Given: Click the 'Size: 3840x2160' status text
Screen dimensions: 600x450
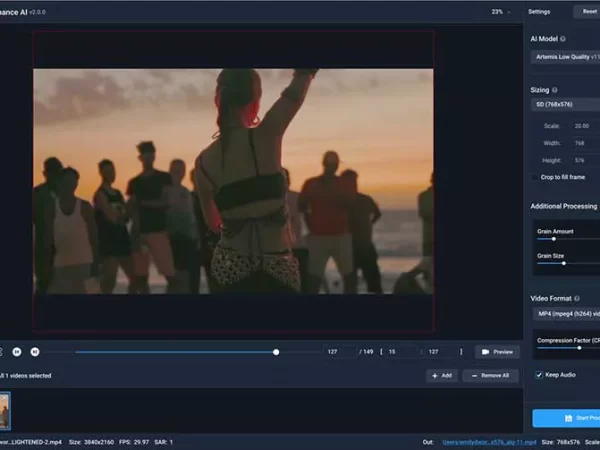Looking at the screenshot, I should pyautogui.click(x=91, y=442).
